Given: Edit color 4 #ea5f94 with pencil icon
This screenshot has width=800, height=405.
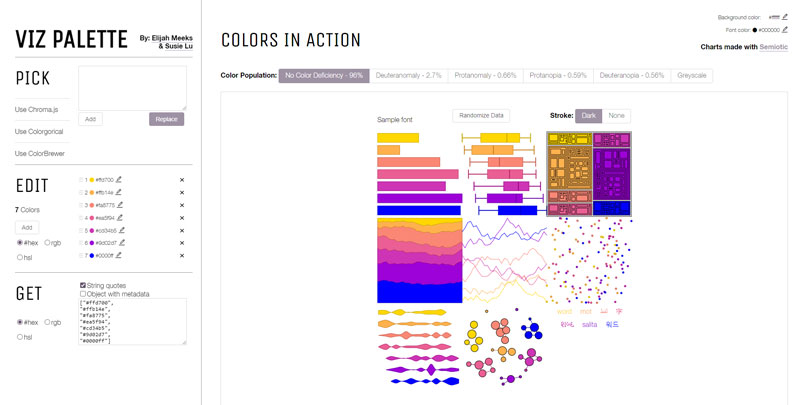Looking at the screenshot, I should (x=119, y=218).
